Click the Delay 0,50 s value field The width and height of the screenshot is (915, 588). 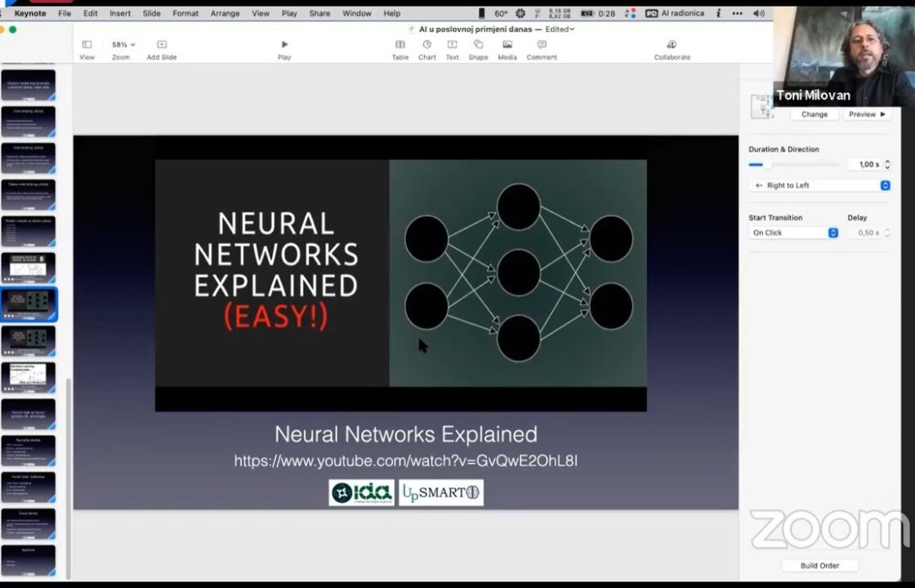click(x=865, y=233)
